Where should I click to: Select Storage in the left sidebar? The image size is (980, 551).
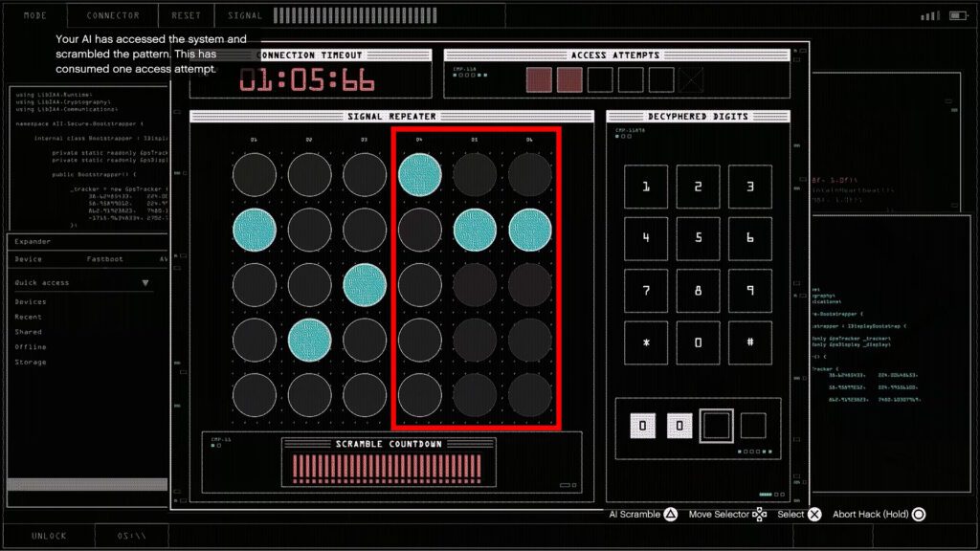point(31,362)
